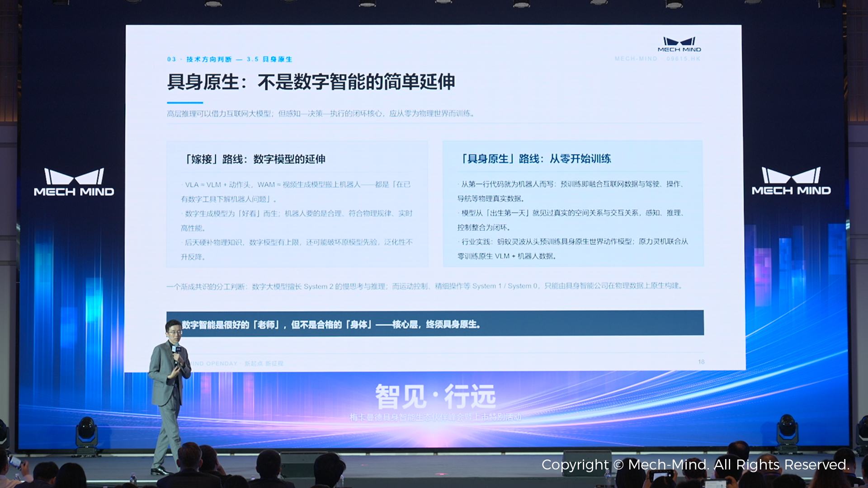Click the bullet starting 后天硬补物理知识
The image size is (868, 488).
coord(297,249)
